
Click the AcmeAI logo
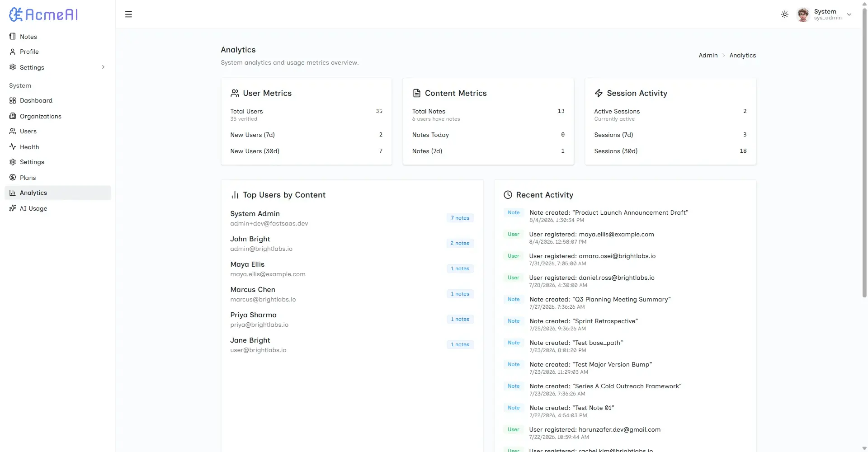click(x=43, y=14)
